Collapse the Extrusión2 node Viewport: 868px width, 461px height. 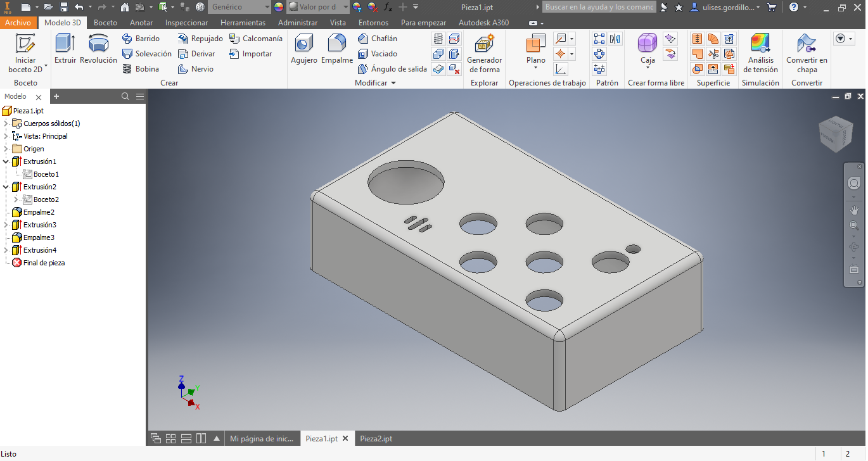(x=6, y=187)
